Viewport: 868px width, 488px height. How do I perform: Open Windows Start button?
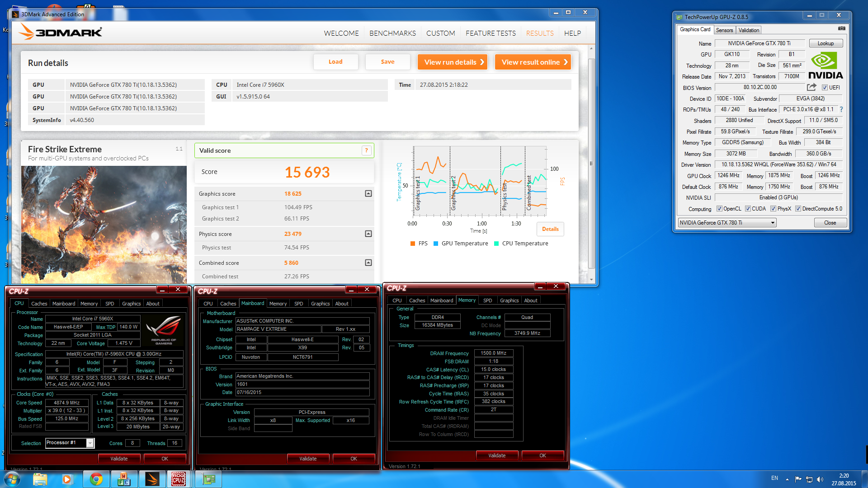[x=12, y=479]
